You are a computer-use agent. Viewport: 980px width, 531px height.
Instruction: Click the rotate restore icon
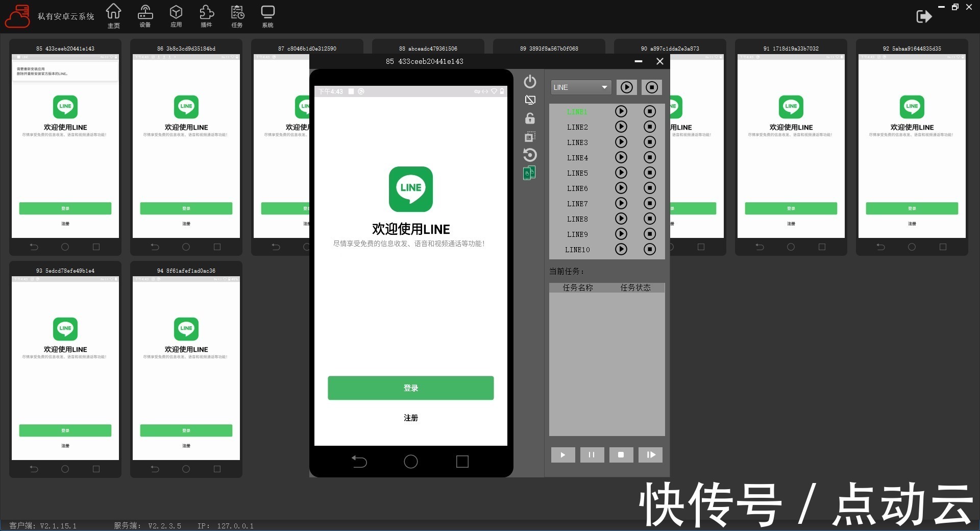(x=530, y=155)
